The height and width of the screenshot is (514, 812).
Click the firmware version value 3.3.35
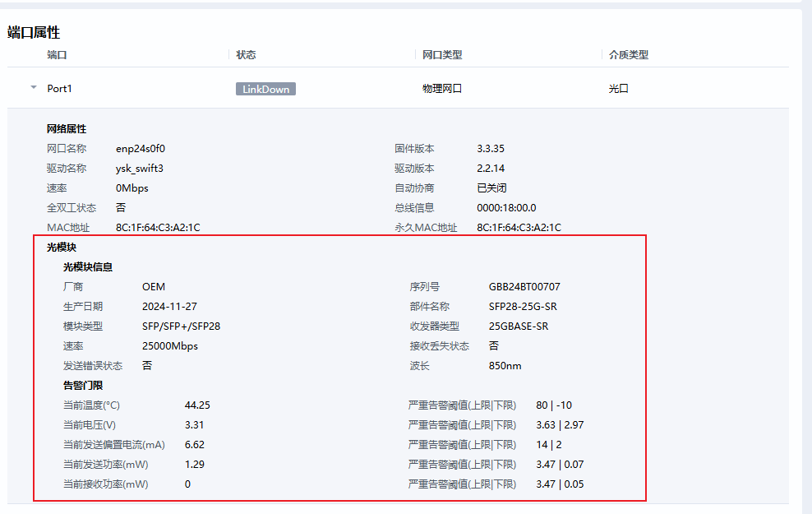coord(491,149)
